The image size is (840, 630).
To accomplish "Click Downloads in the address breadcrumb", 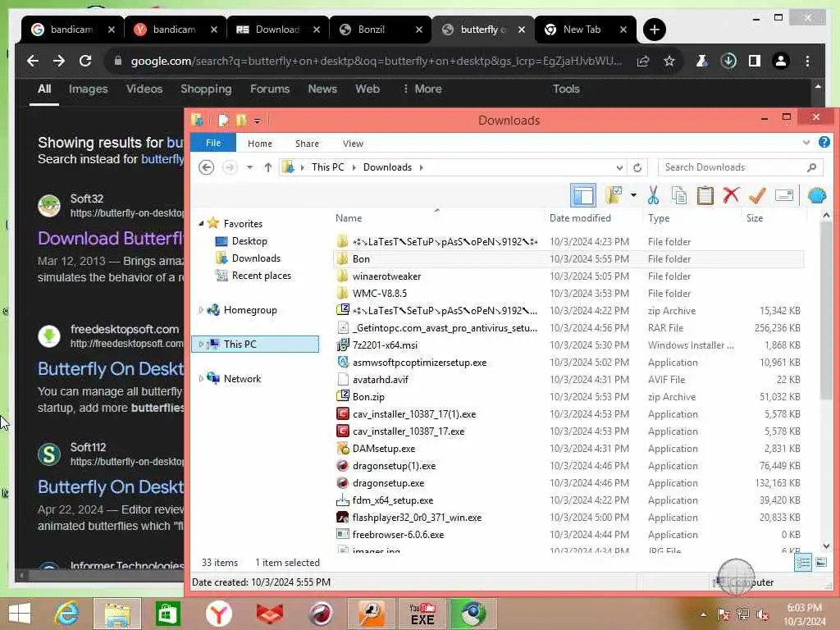I will click(x=387, y=167).
